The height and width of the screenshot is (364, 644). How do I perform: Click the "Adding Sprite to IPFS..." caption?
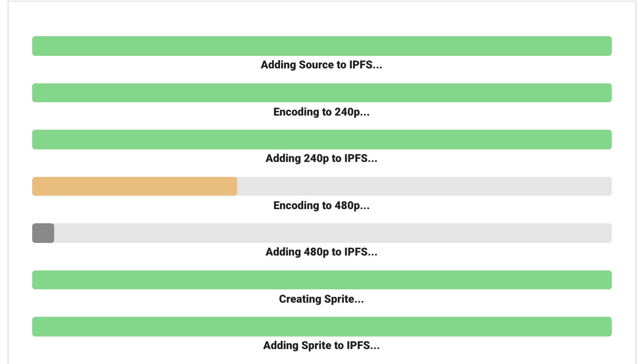pos(321,346)
